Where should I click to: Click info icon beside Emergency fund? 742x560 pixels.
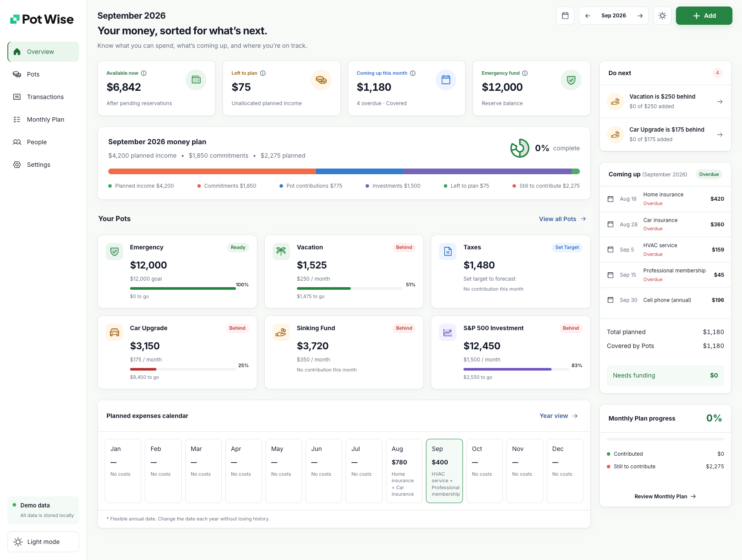coord(525,73)
